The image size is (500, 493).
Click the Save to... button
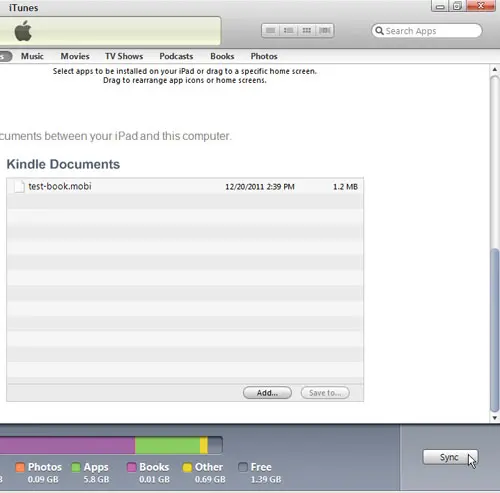pos(325,393)
